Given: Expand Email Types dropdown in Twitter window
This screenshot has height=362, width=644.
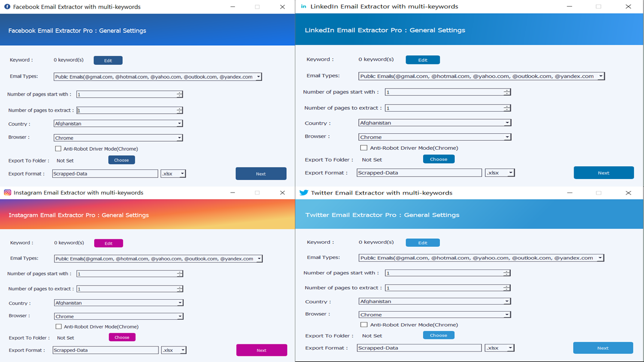Looking at the screenshot, I should coord(481,258).
